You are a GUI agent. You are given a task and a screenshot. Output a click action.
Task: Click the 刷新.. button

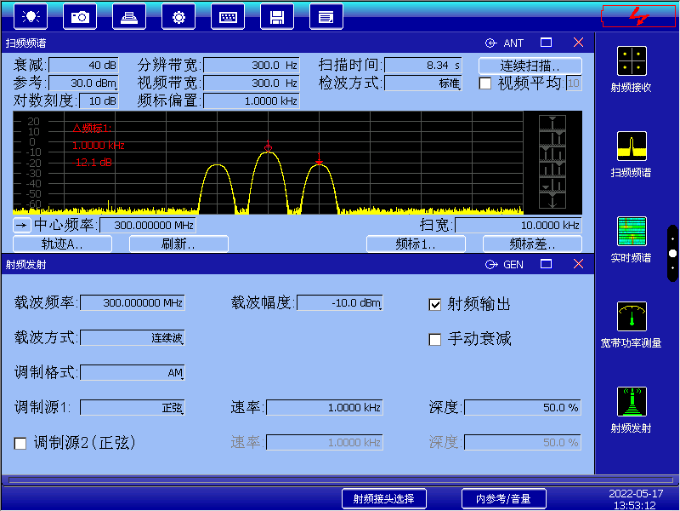[x=179, y=244]
